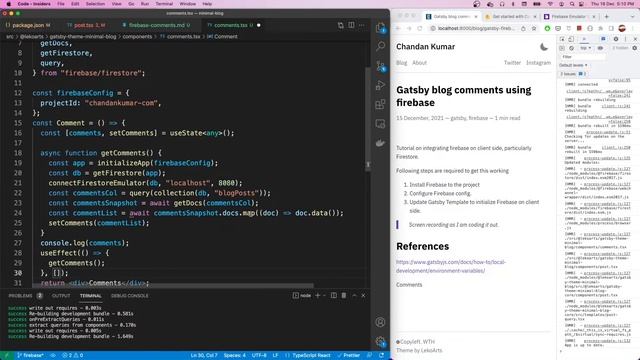
Task: Open the editor More Actions menu
Action: pyautogui.click(x=362, y=25)
